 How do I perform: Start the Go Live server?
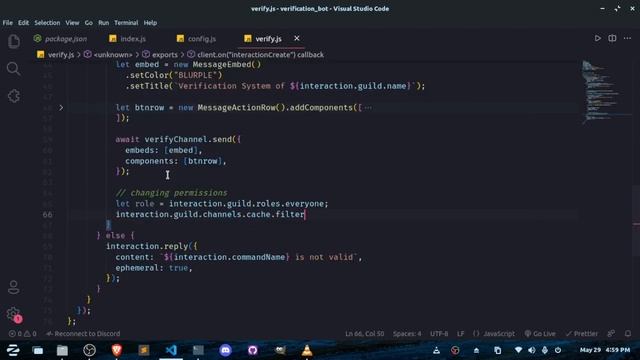pos(540,334)
